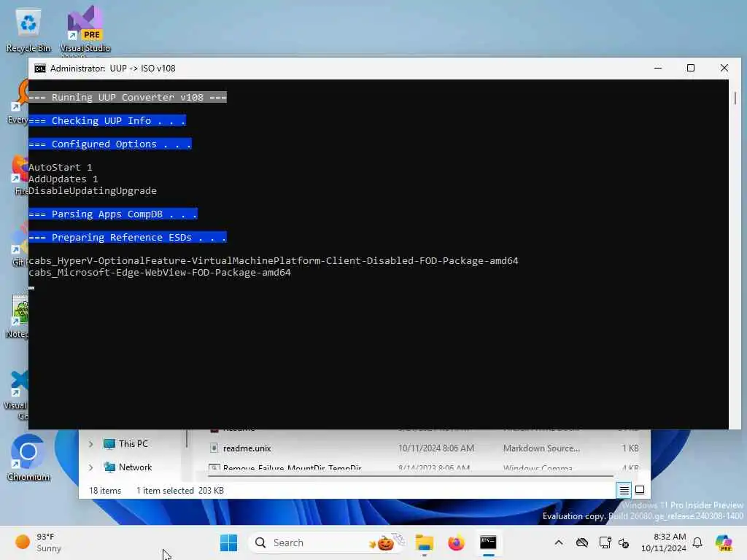Open Chromium desktop shortcut
This screenshot has height=560, width=747.
[x=28, y=458]
